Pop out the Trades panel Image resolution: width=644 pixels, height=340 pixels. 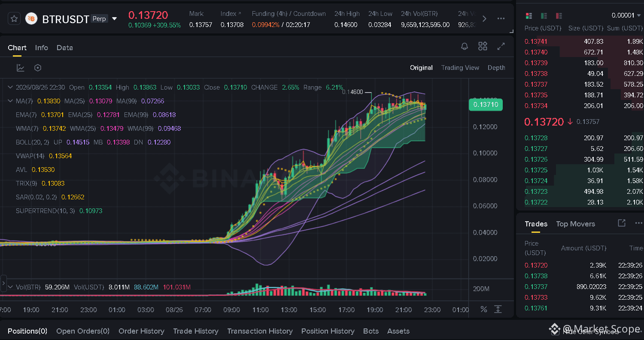coord(621,223)
